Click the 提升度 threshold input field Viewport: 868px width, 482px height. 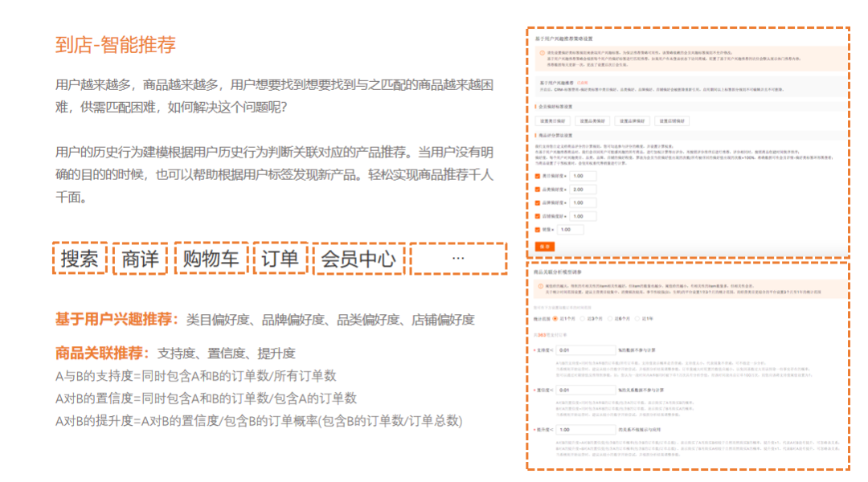point(585,430)
